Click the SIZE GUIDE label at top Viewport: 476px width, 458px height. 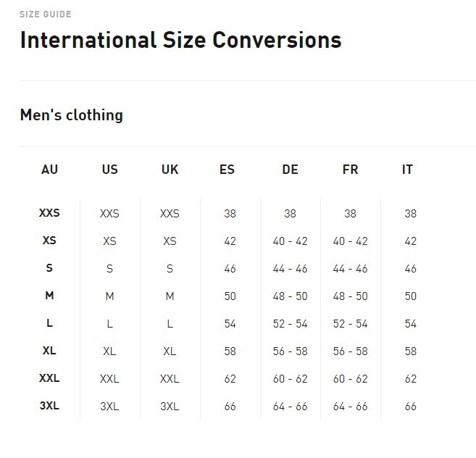(x=46, y=14)
